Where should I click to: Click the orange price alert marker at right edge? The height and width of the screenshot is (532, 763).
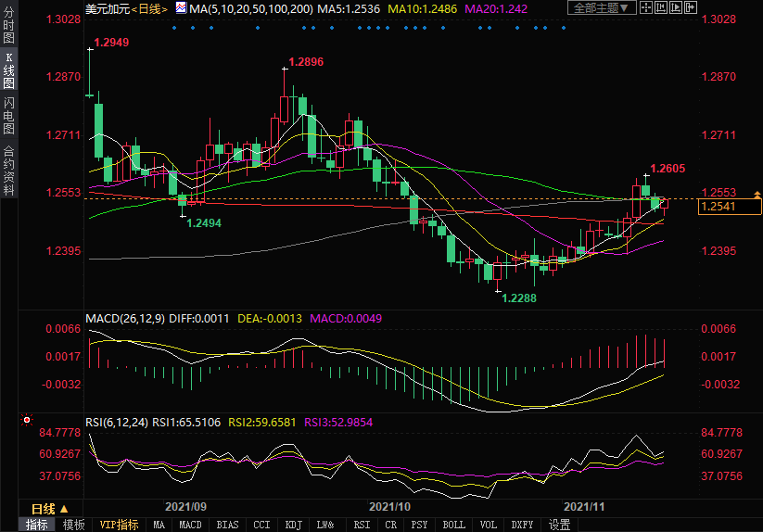click(757, 195)
